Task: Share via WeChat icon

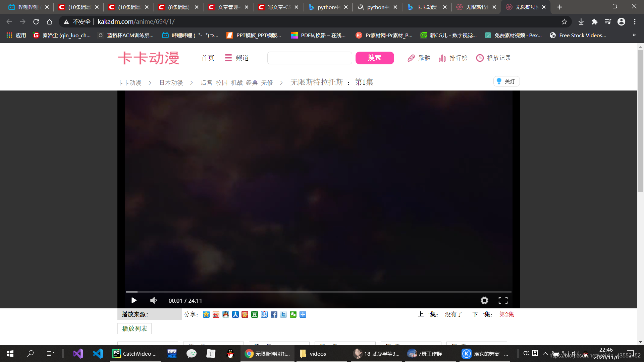Action: coord(293,314)
